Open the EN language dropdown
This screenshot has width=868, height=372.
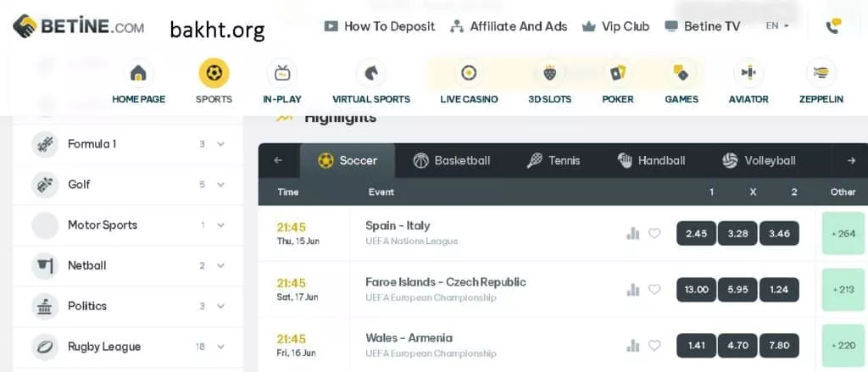point(776,26)
